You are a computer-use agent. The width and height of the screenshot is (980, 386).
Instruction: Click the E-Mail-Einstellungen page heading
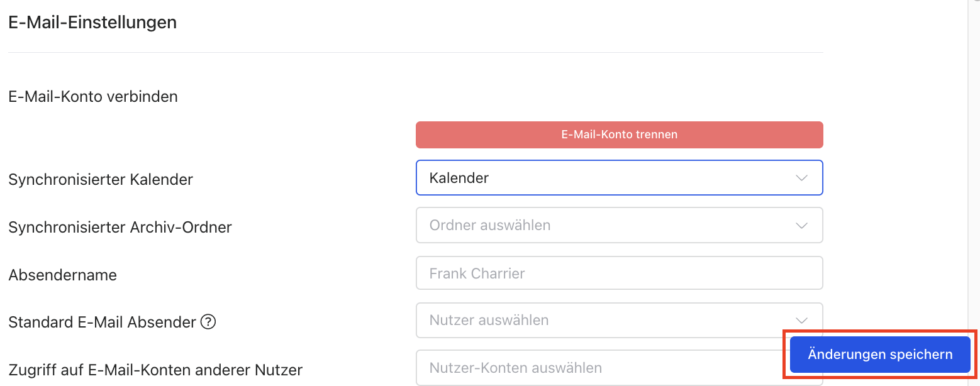coord(92,23)
